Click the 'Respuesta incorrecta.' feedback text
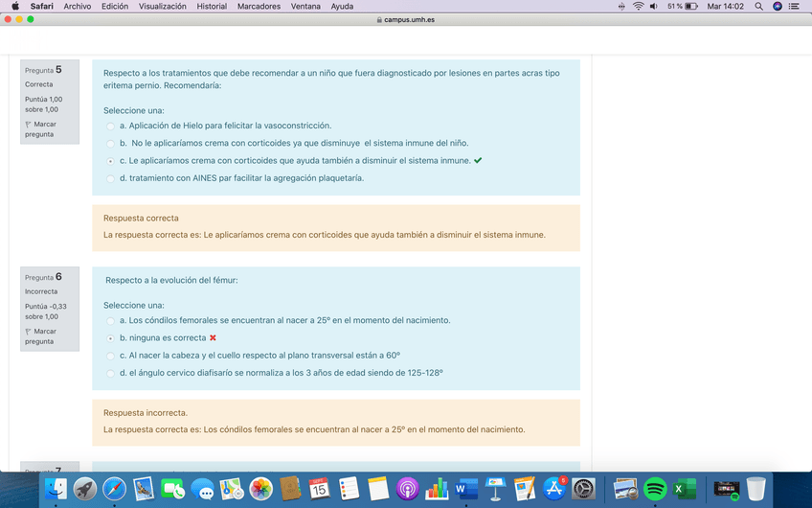 point(146,413)
